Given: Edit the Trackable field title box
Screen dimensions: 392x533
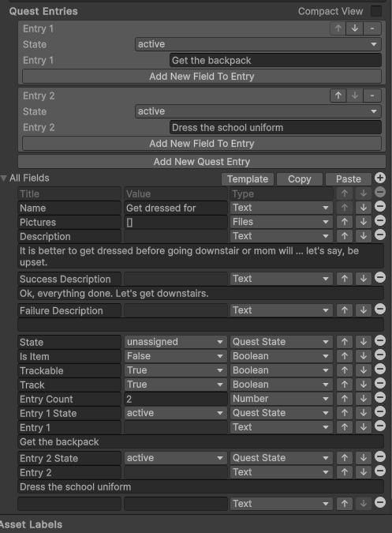Looking at the screenshot, I should (69, 370).
